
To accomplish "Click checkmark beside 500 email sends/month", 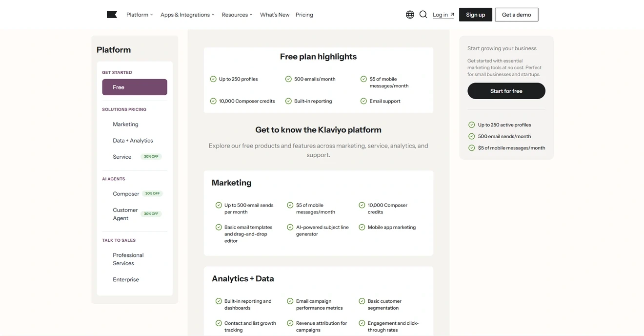I will (x=471, y=136).
